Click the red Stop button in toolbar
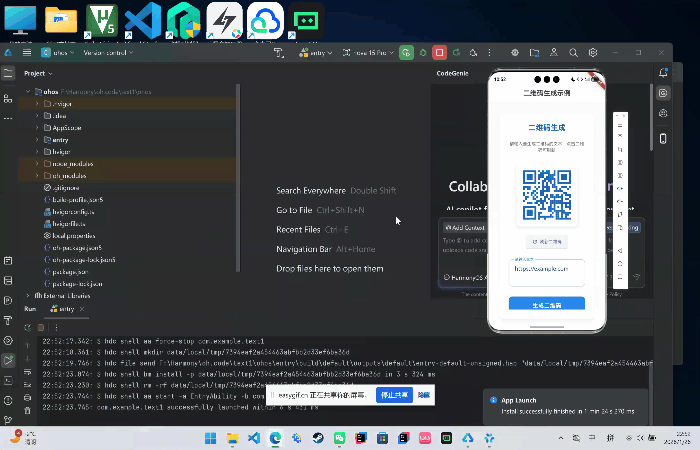The width and height of the screenshot is (700, 450). 439,53
